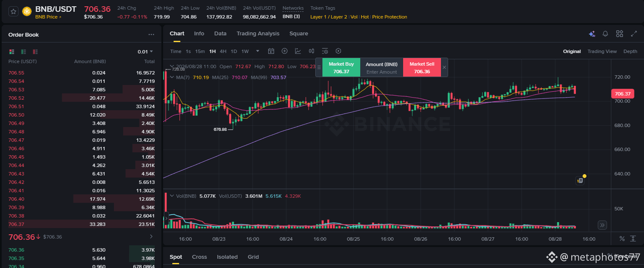Screen dimensions: 644x268
Task: Open the Square tab
Action: (x=298, y=34)
